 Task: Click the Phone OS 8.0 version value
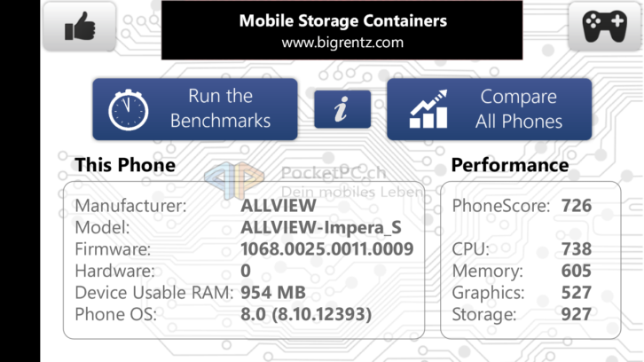pyautogui.click(x=306, y=314)
